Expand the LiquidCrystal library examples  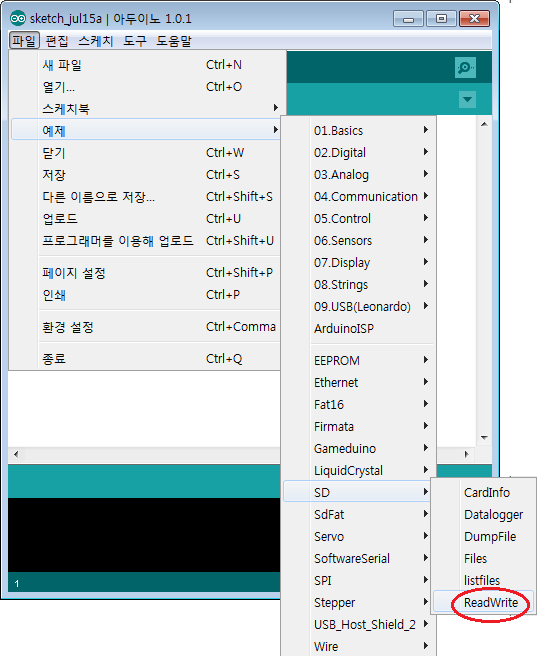359,471
